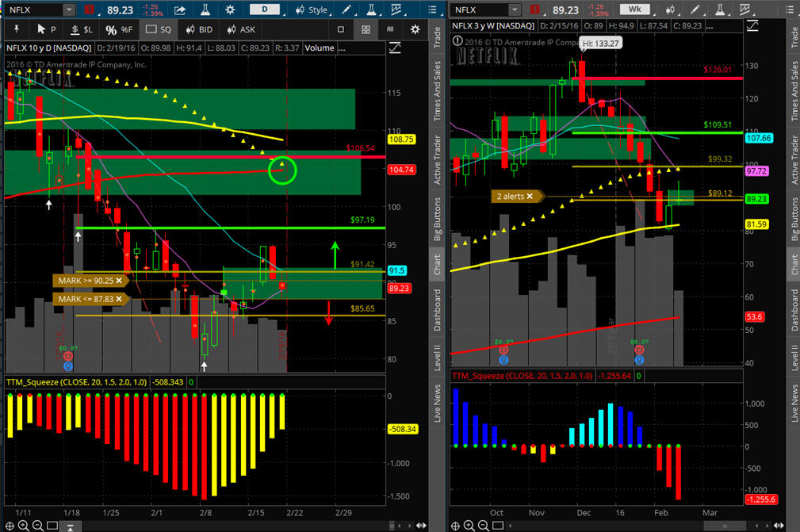Click left chart crosshair pan icon
800x532 pixels.
pos(10,526)
